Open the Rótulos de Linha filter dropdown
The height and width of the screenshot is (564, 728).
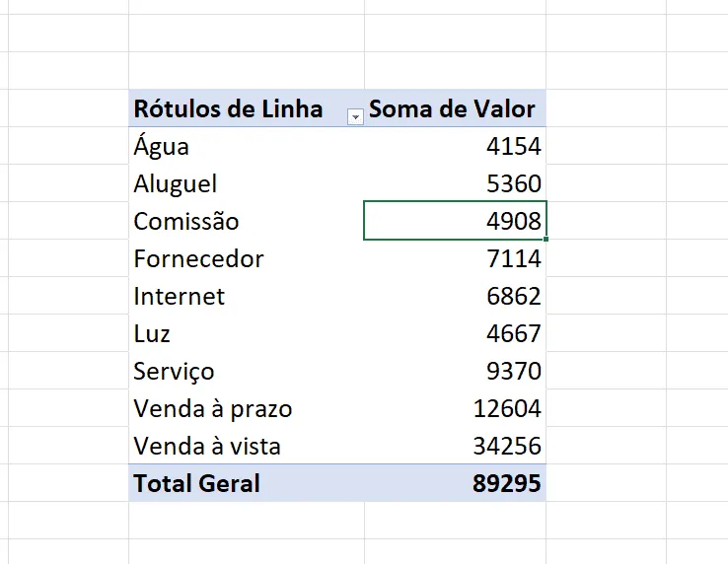[x=355, y=117]
